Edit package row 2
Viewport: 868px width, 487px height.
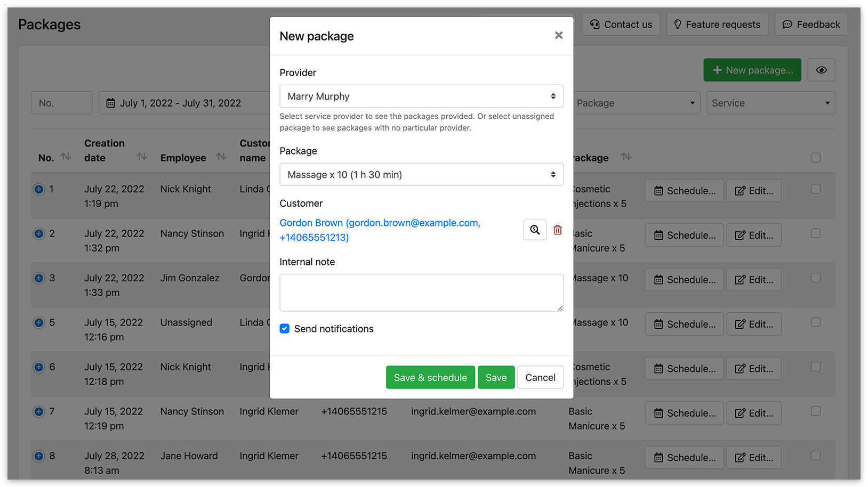[754, 235]
